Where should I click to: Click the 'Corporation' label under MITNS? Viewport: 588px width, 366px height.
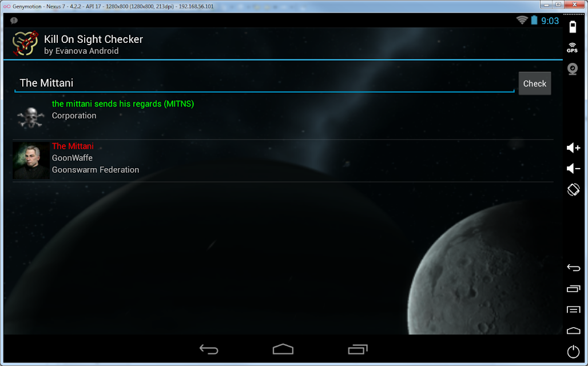74,116
